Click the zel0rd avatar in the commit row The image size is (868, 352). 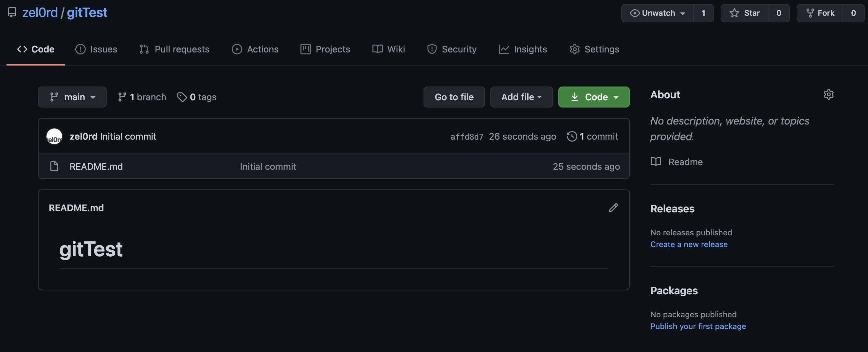point(54,136)
